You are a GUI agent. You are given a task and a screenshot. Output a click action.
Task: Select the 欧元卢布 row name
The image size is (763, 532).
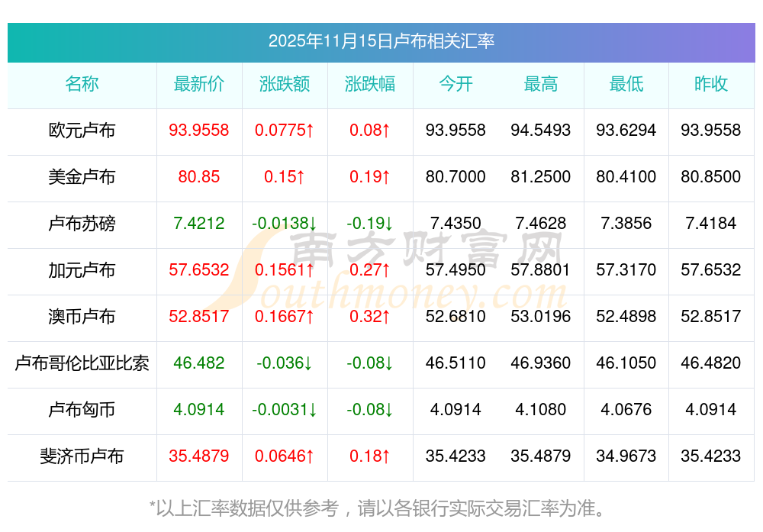tap(82, 131)
